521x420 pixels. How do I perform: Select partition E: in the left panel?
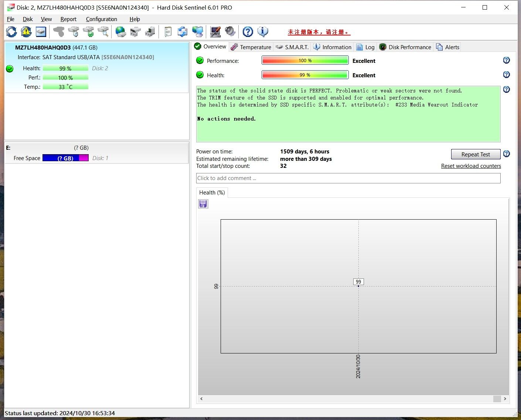pyautogui.click(x=96, y=153)
